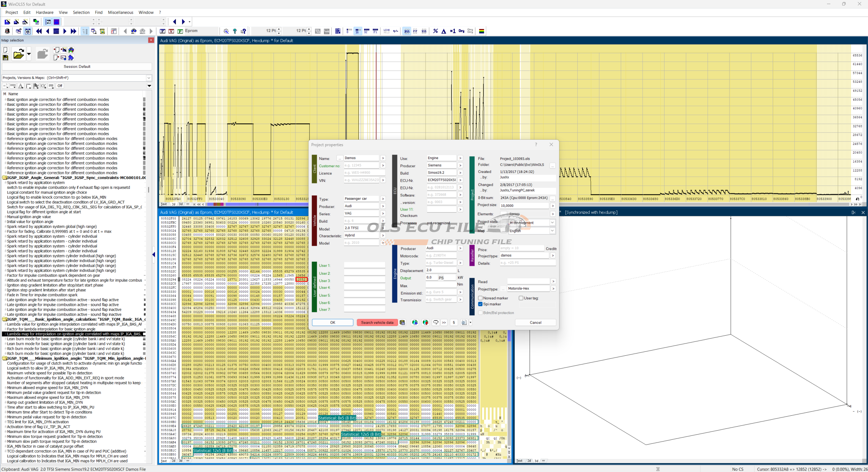Open the Miscellaneous menu

coord(120,13)
